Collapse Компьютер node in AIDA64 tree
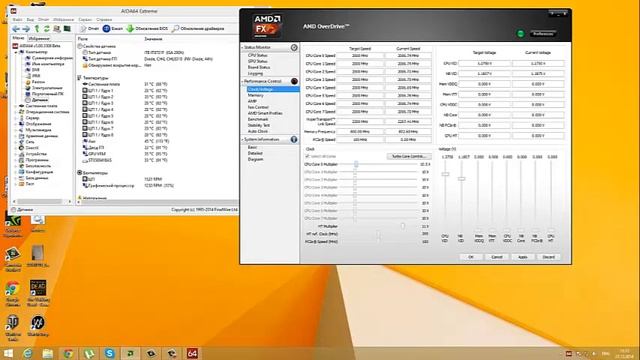 tap(16, 52)
